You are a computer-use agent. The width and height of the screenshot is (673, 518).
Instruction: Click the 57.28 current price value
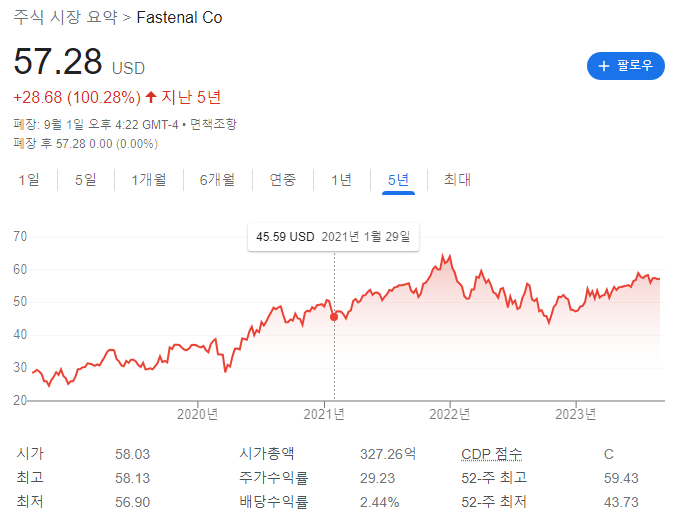click(x=58, y=61)
